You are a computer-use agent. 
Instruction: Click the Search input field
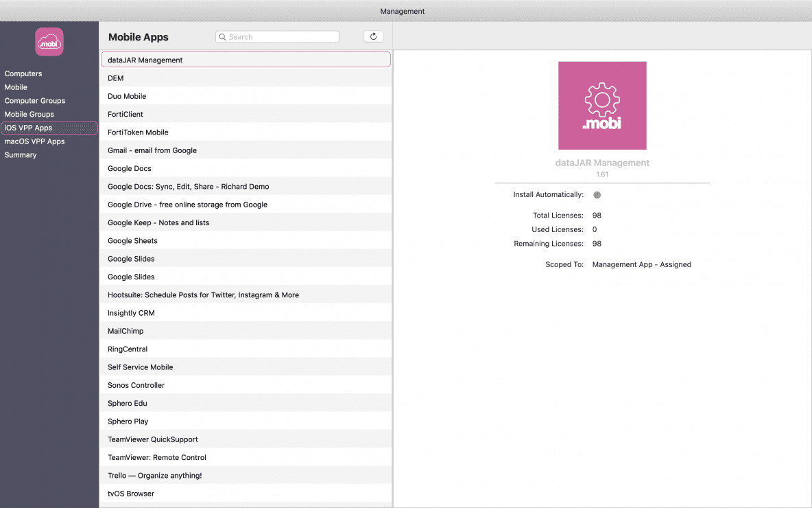281,37
